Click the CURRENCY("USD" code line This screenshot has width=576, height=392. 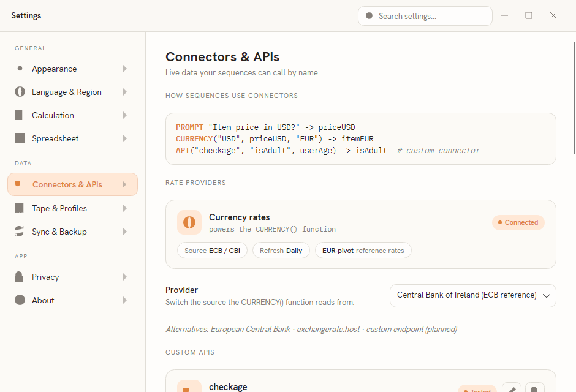pos(275,139)
